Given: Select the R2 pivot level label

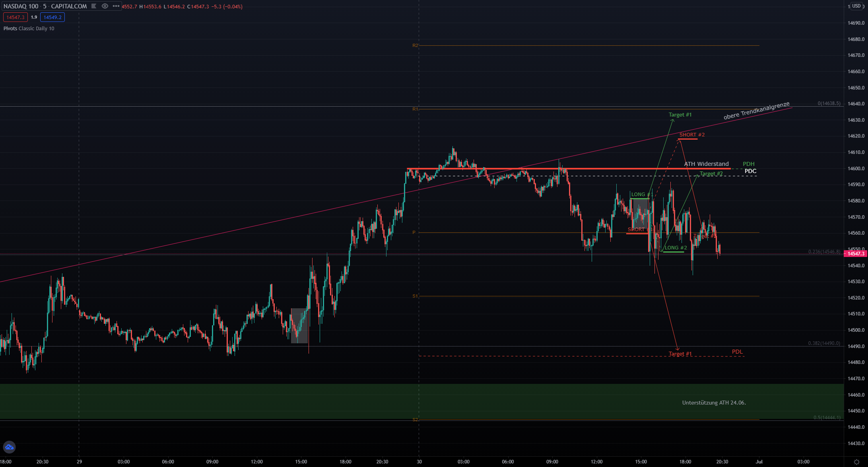Looking at the screenshot, I should 415,45.
